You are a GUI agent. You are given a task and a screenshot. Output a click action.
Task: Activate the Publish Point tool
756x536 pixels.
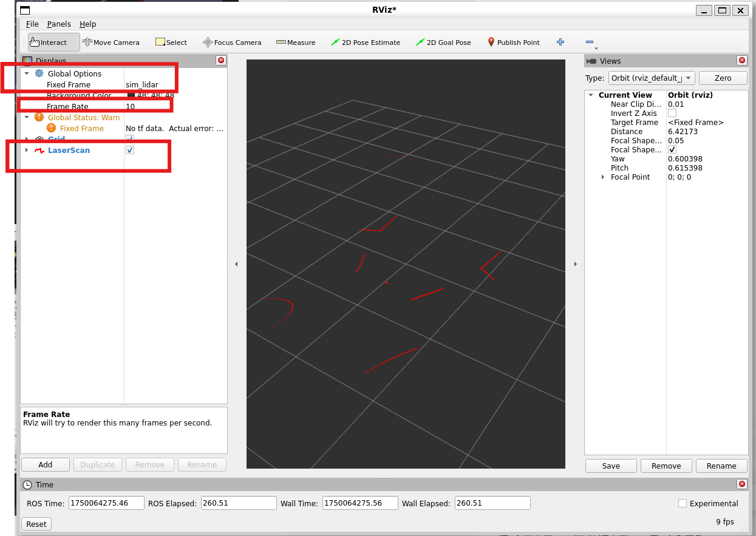pos(514,42)
